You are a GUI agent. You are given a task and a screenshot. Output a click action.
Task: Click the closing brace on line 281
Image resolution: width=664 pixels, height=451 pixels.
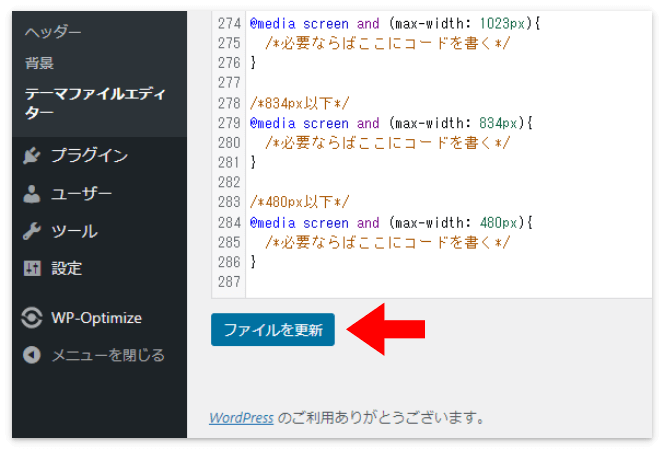tap(253, 162)
